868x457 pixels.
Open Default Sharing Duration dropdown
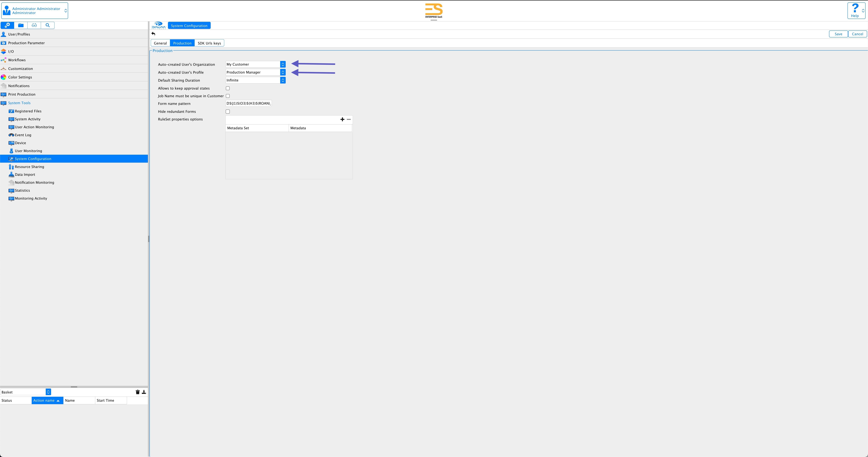coord(255,80)
